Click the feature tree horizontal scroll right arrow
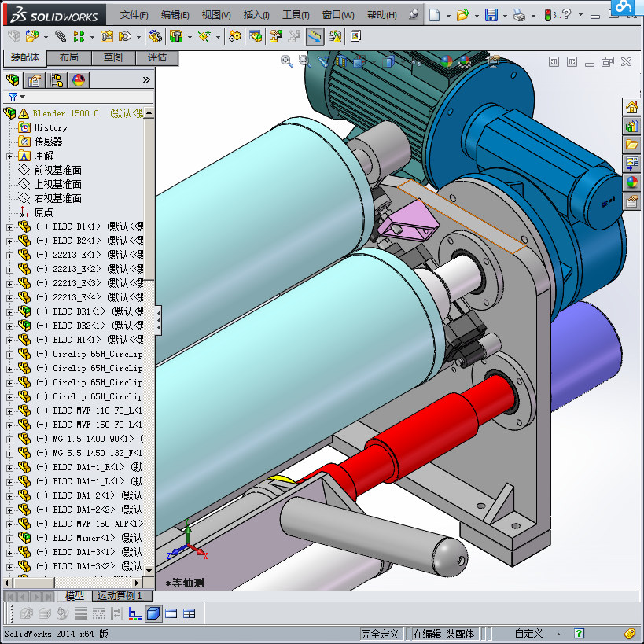Image resolution: width=644 pixels, height=644 pixels. [137, 583]
